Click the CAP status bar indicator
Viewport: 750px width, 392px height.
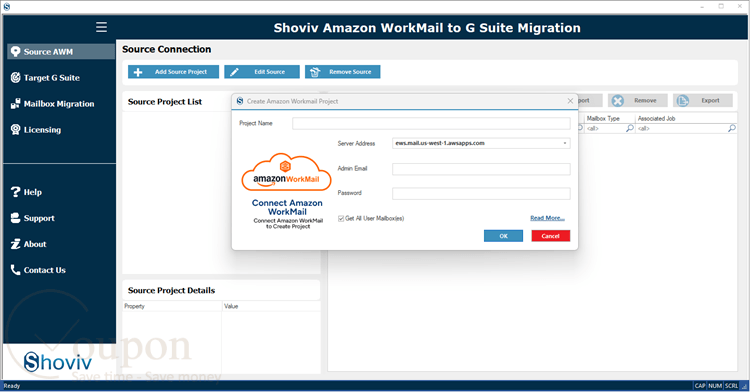[700, 386]
